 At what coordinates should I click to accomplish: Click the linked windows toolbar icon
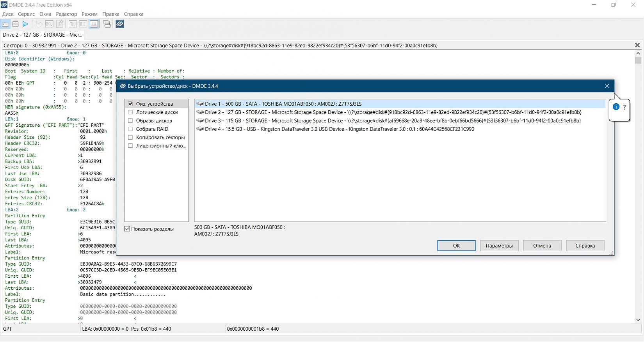coord(107,24)
